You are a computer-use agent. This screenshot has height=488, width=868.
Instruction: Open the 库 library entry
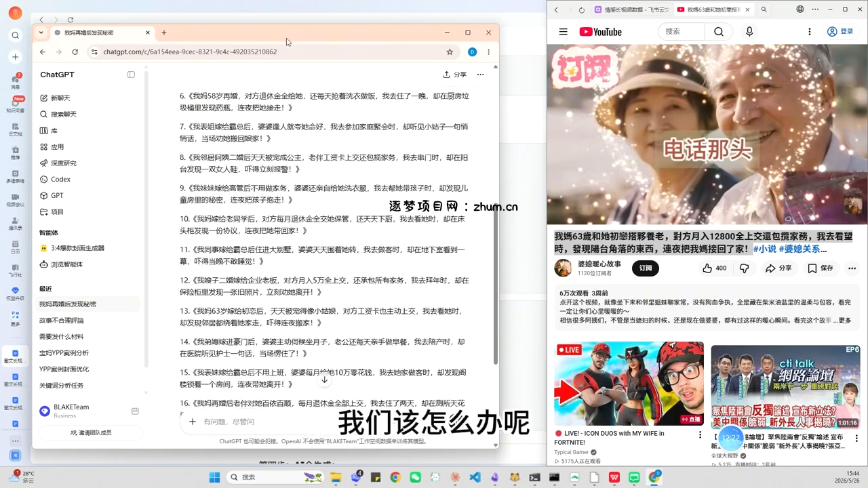[49, 131]
